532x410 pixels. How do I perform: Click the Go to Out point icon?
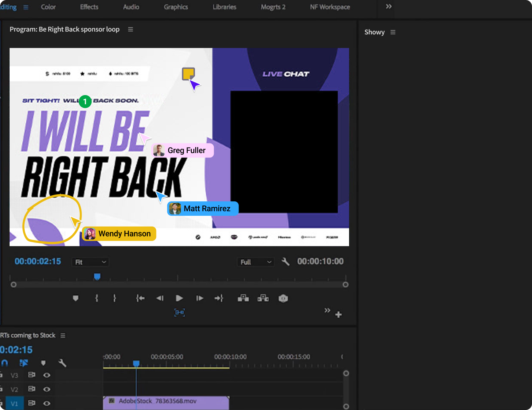tap(218, 298)
